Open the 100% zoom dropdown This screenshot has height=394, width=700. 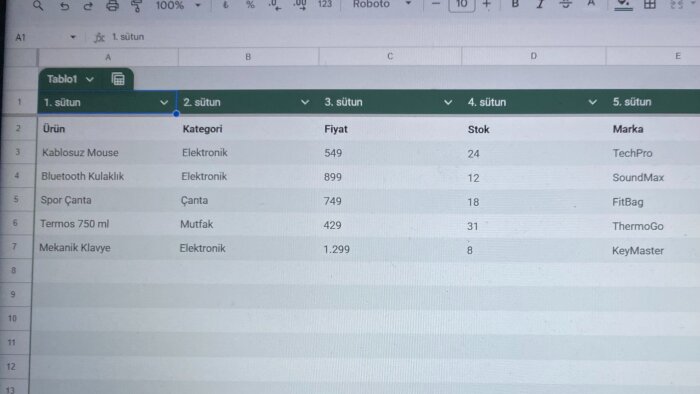tap(178, 5)
